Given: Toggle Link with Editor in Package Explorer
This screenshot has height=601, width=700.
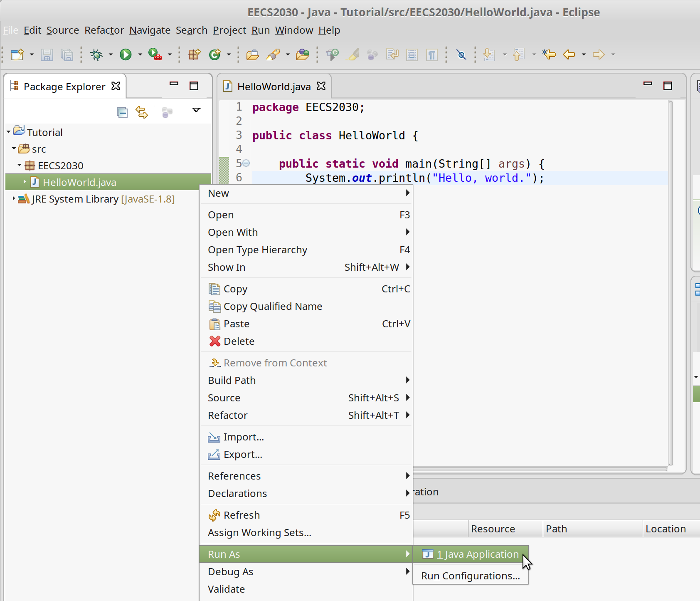Looking at the screenshot, I should pyautogui.click(x=142, y=112).
